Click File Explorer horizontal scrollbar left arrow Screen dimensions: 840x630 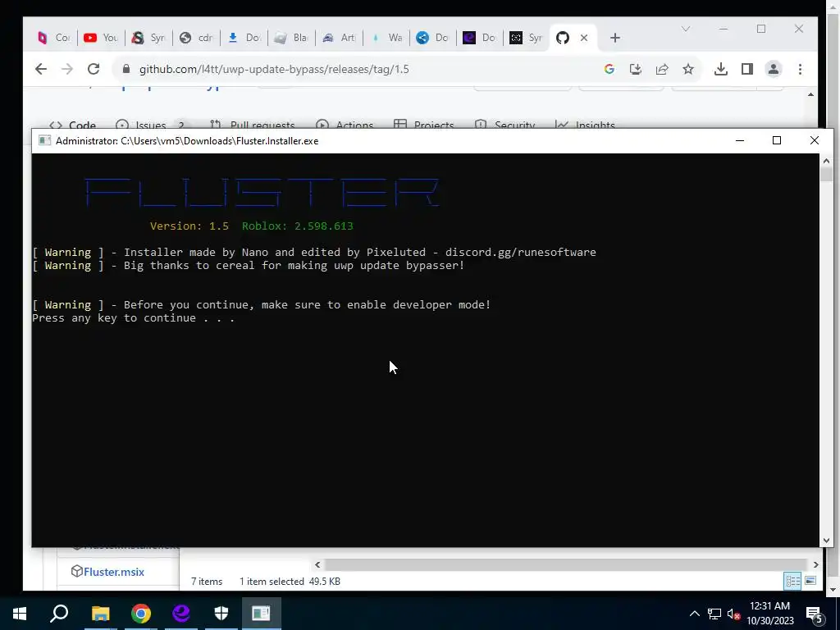(317, 564)
